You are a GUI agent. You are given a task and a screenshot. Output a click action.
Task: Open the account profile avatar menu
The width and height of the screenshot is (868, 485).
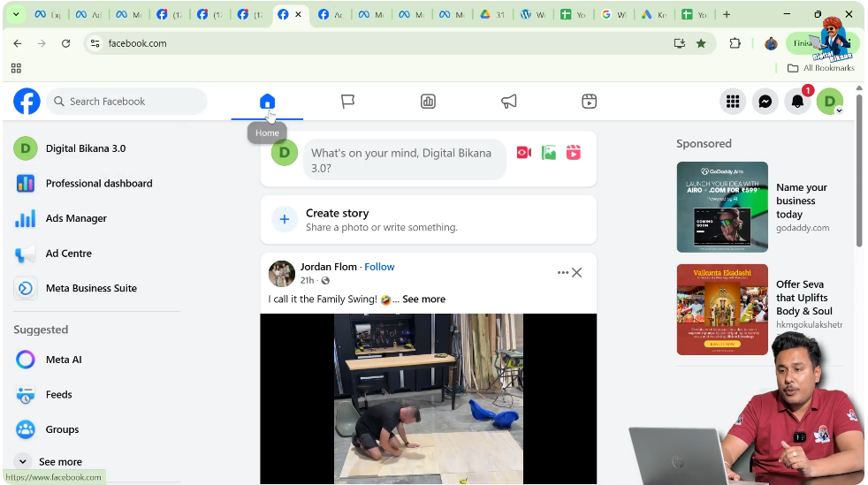[830, 102]
